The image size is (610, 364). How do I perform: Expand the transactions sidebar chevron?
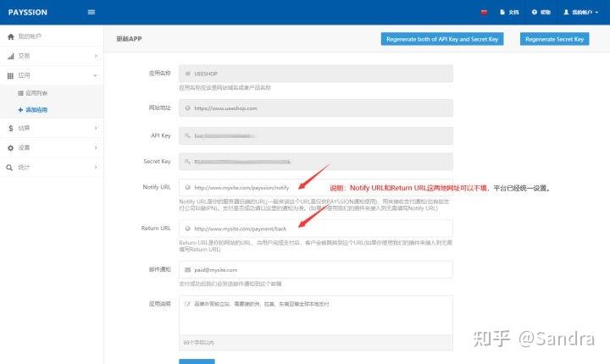96,56
